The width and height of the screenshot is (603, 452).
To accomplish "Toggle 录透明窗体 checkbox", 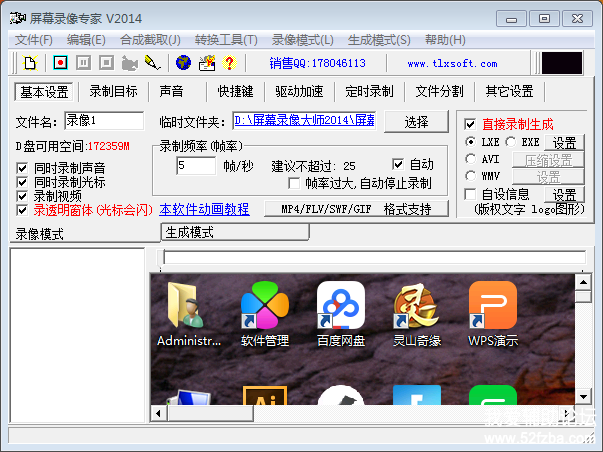I will point(22,210).
